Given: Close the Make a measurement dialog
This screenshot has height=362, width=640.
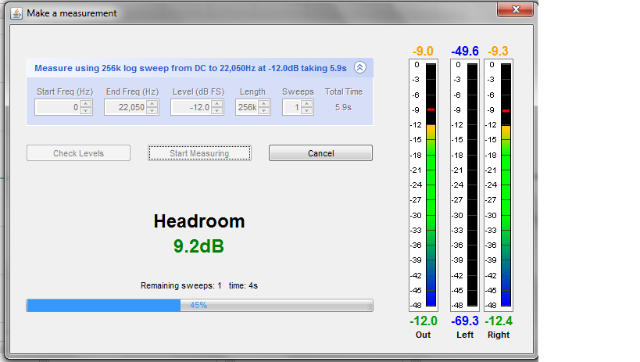Looking at the screenshot, I should [516, 9].
